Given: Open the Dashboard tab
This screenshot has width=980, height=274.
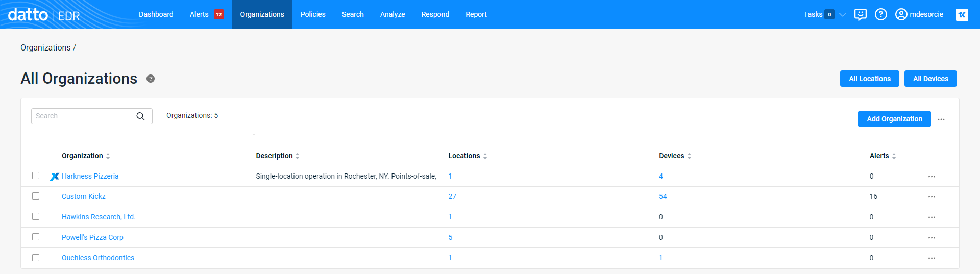Looking at the screenshot, I should (x=156, y=14).
